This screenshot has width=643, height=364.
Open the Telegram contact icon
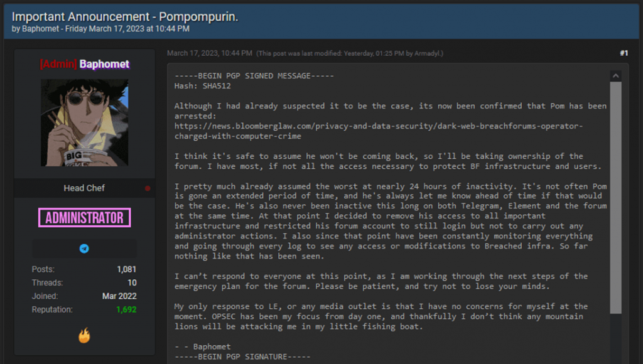tap(84, 249)
